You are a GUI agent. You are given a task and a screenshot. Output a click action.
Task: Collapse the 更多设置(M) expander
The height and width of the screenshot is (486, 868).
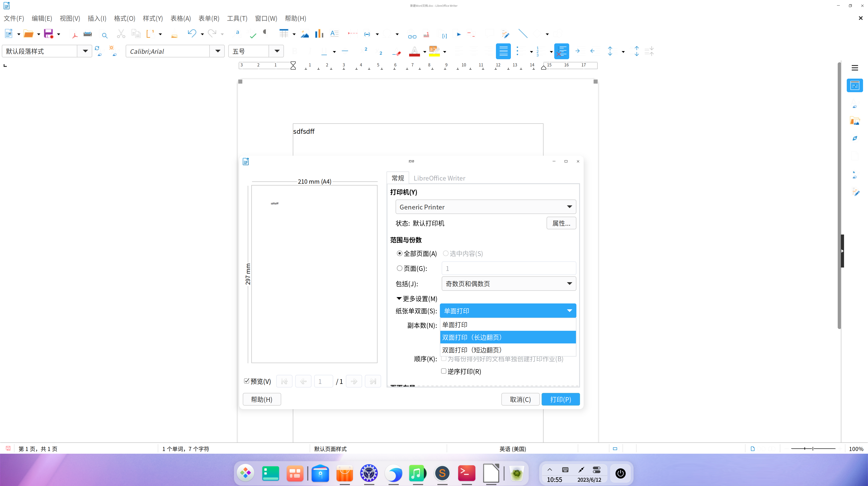pyautogui.click(x=399, y=298)
